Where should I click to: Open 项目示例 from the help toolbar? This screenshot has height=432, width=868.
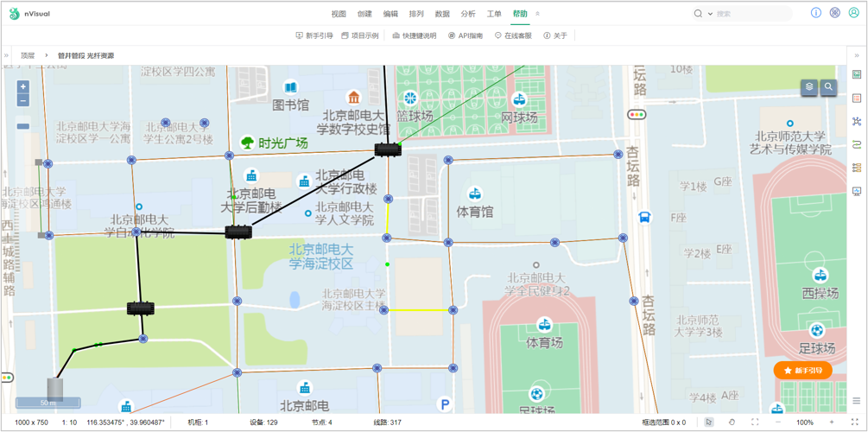point(360,35)
